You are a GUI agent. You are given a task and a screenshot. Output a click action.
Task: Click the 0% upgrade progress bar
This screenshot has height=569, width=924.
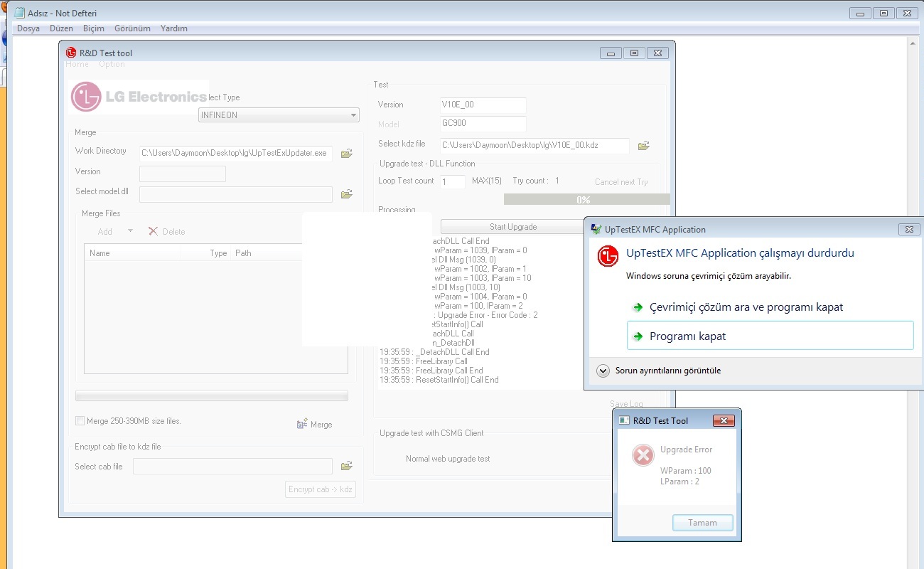586,200
